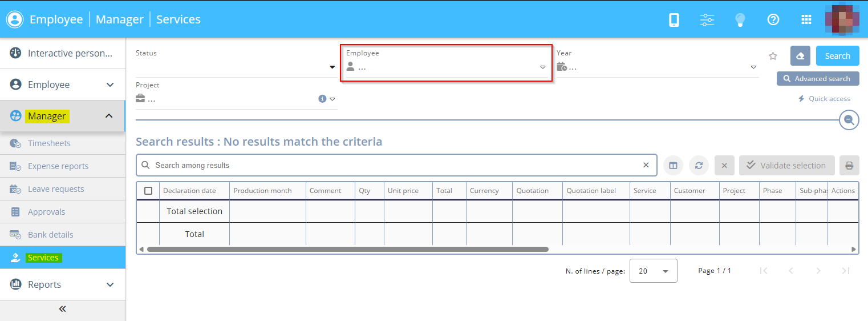Image resolution: width=868 pixels, height=321 pixels.
Task: Open Timesheets in the Manager menu
Action: pyautogui.click(x=49, y=143)
